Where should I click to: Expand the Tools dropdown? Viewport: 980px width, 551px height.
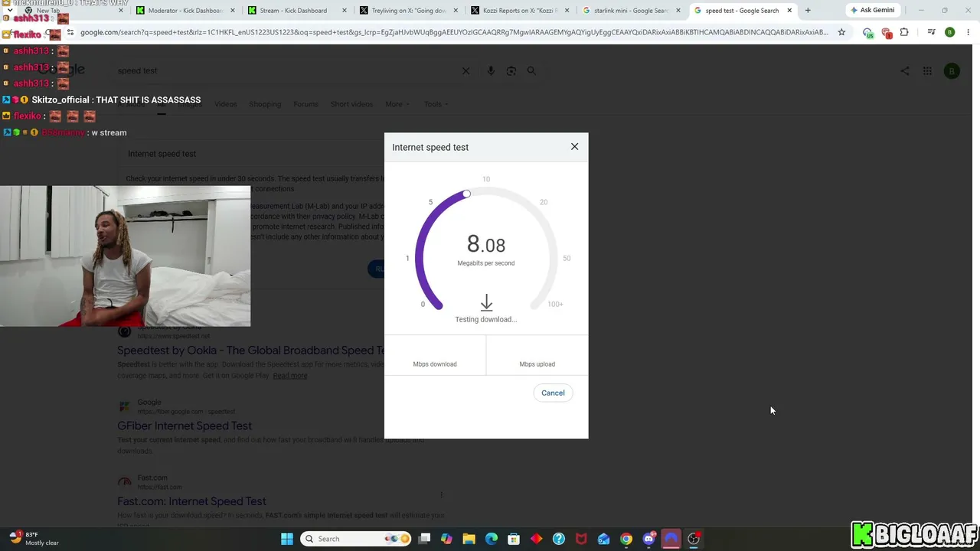(436, 104)
